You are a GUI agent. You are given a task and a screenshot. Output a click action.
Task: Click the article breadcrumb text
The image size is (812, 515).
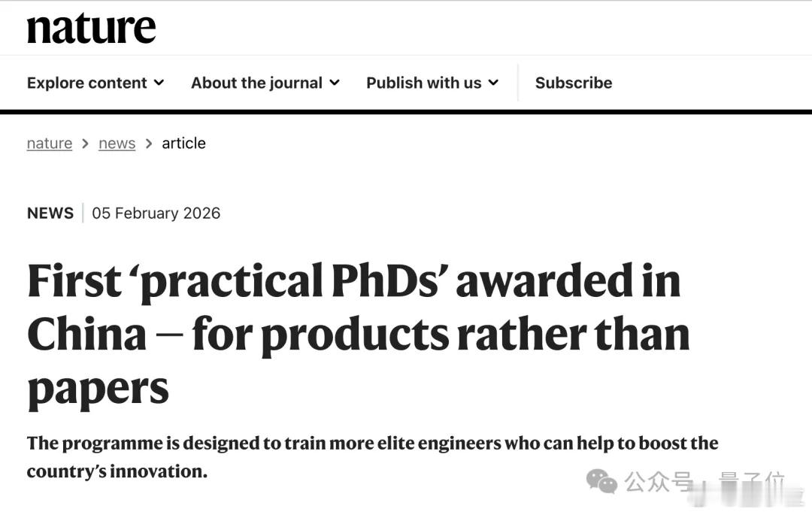[183, 143]
